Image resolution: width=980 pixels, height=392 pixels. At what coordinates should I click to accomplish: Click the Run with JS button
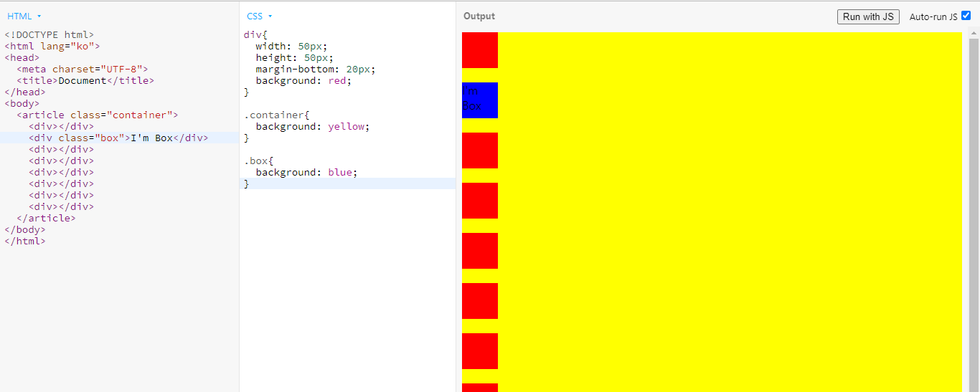[868, 16]
